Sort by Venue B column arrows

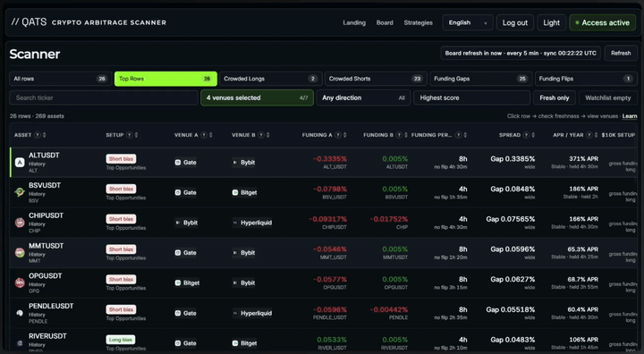(267, 135)
